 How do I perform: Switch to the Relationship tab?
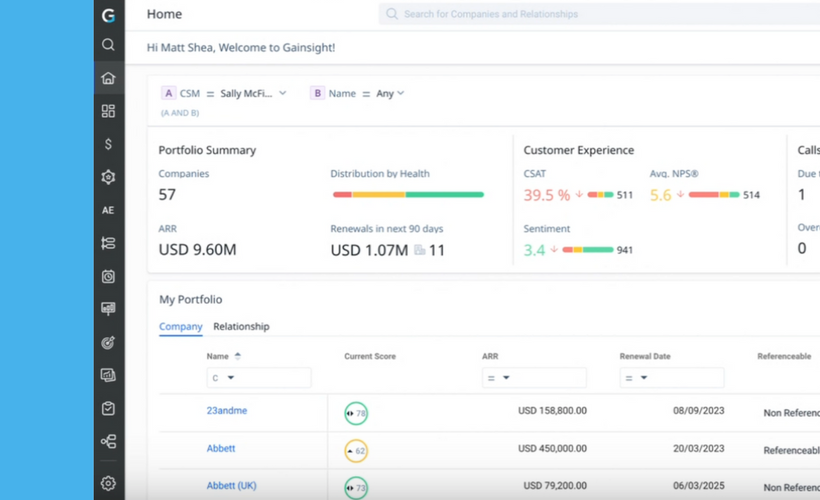[x=241, y=327]
